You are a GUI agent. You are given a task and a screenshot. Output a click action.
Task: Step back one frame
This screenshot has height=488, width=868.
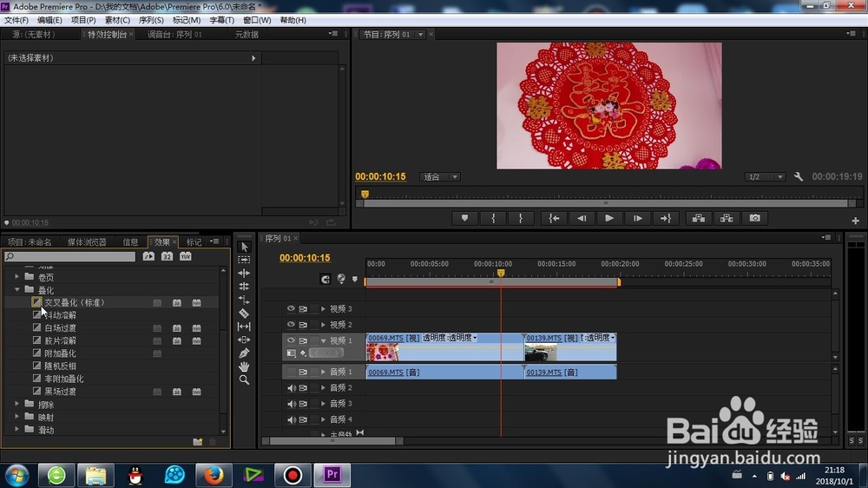(x=582, y=218)
